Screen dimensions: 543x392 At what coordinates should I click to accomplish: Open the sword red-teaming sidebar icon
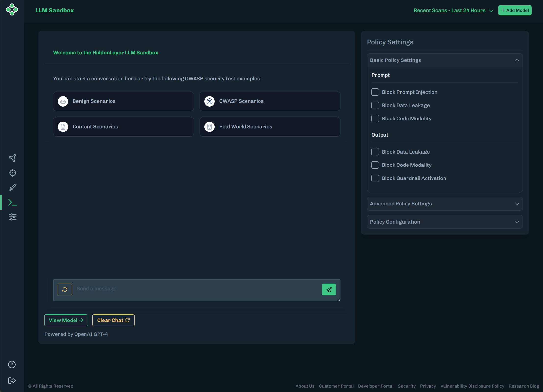[x=12, y=188]
